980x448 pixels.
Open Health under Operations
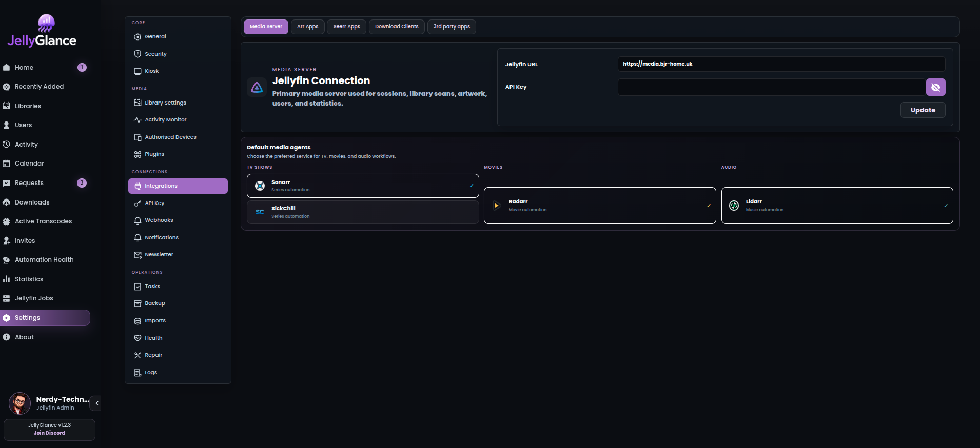click(x=178, y=338)
